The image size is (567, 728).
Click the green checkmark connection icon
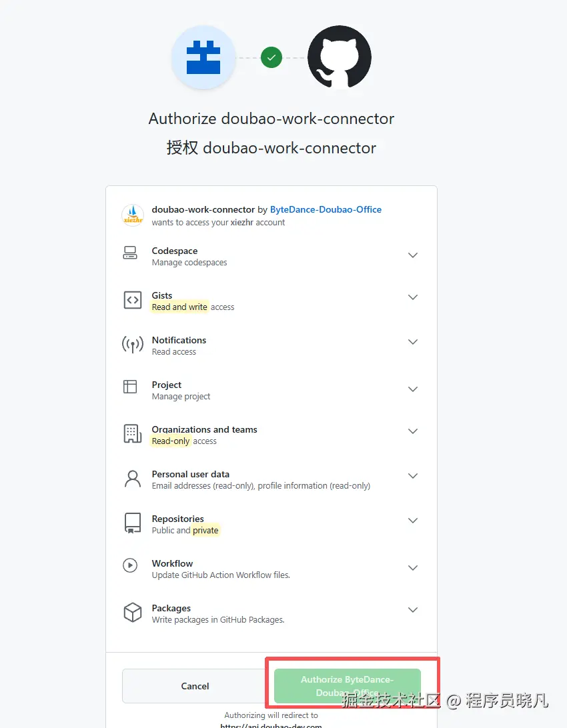click(271, 57)
